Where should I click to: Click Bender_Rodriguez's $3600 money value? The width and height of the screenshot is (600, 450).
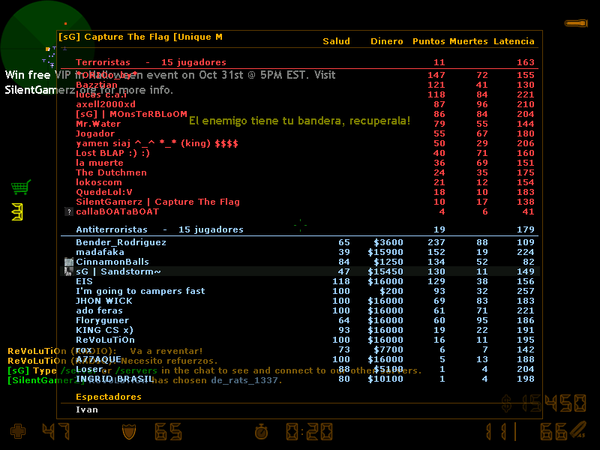[388, 242]
